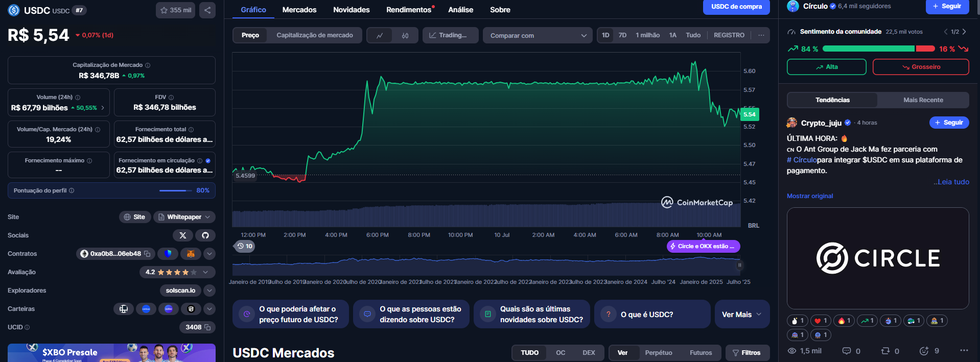Set chart range to 7D
Viewport: 980px width, 362px height.
point(622,35)
